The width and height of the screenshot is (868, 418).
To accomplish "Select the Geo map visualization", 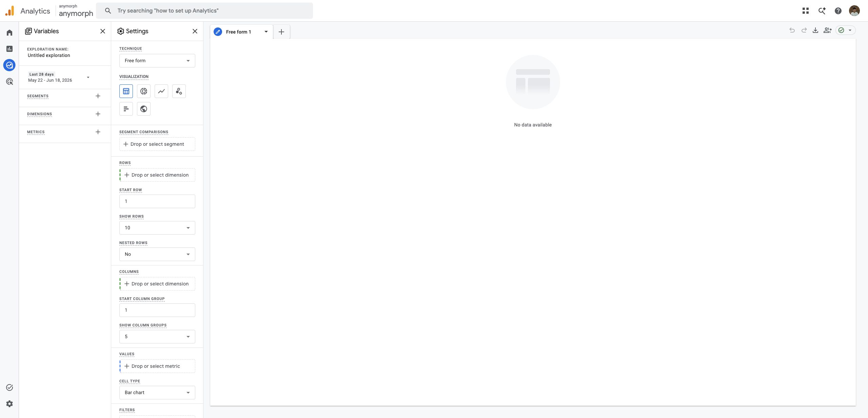I will coord(144,109).
